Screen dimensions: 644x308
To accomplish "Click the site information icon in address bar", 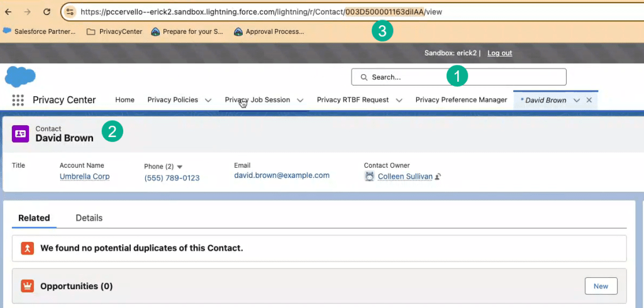I will coord(70,12).
